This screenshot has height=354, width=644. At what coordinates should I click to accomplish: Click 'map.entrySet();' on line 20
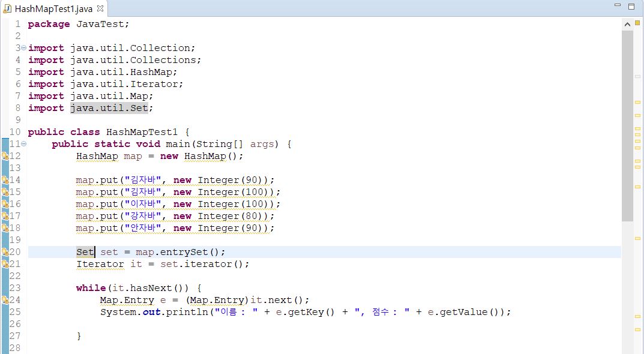coord(180,252)
